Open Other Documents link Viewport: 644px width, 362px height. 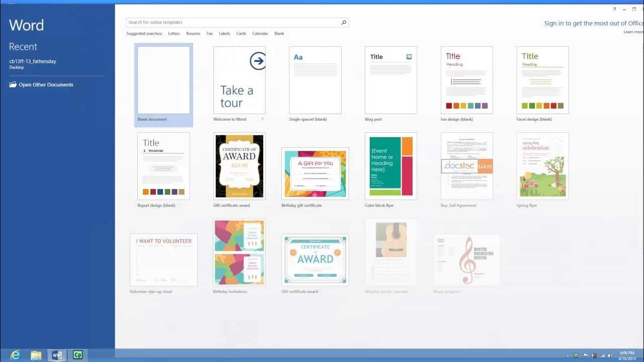[x=46, y=84]
